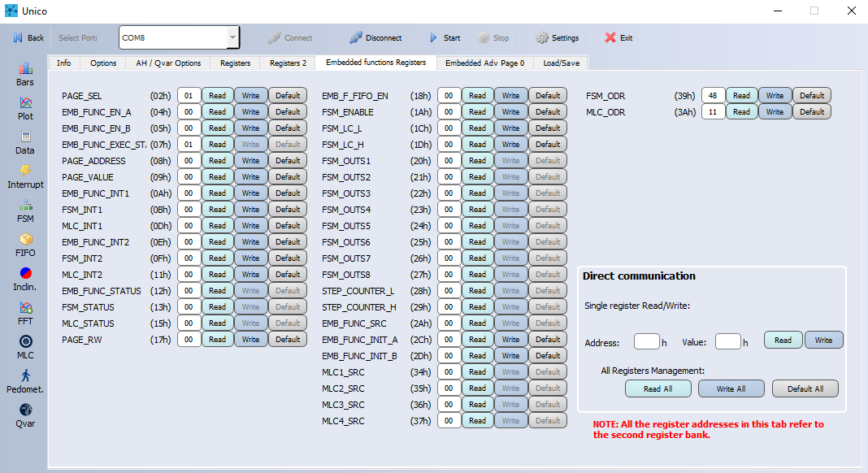Expand the COM8 port selection dropdown

tap(232, 37)
